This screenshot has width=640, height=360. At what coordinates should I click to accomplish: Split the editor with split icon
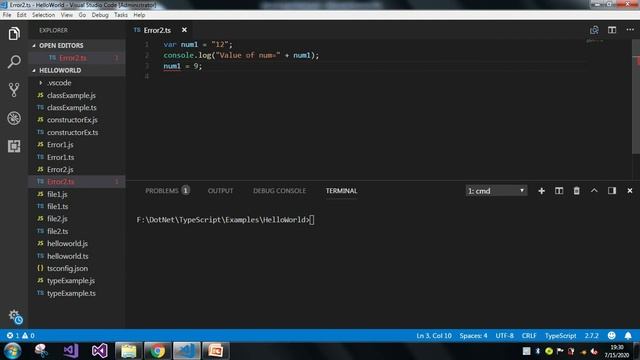click(x=612, y=30)
